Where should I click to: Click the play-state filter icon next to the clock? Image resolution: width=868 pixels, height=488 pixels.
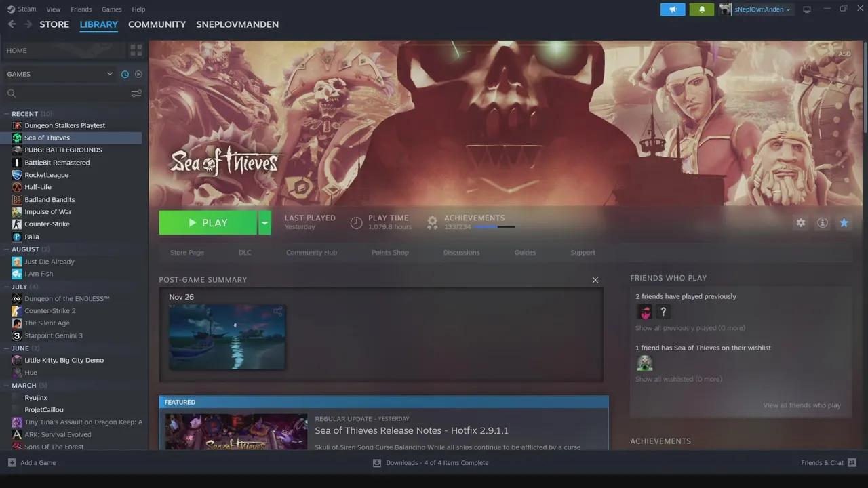[x=138, y=74]
